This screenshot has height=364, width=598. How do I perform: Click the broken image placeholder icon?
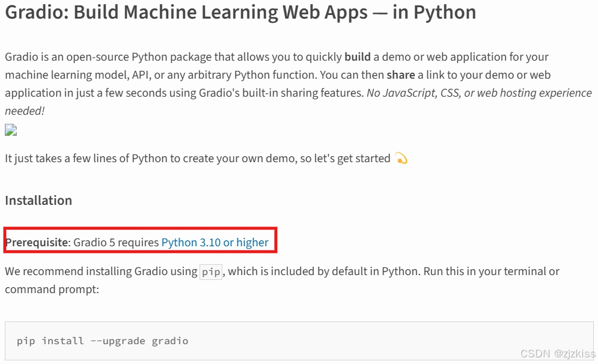11,130
